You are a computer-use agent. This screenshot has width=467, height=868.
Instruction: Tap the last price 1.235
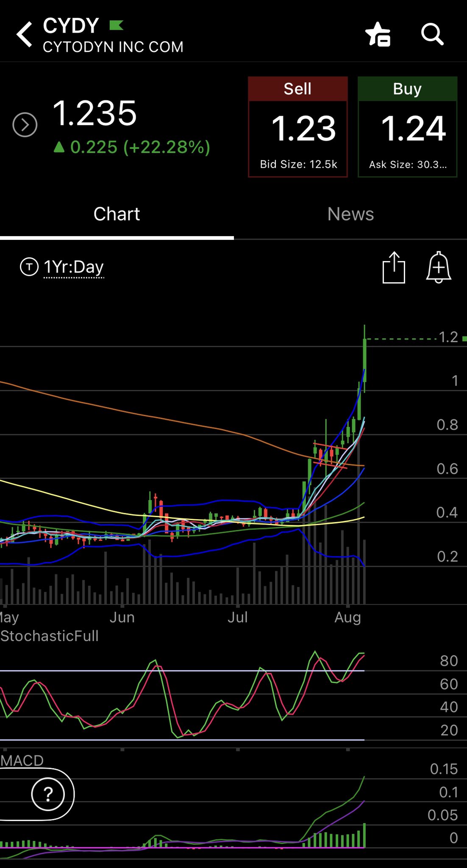click(x=95, y=113)
